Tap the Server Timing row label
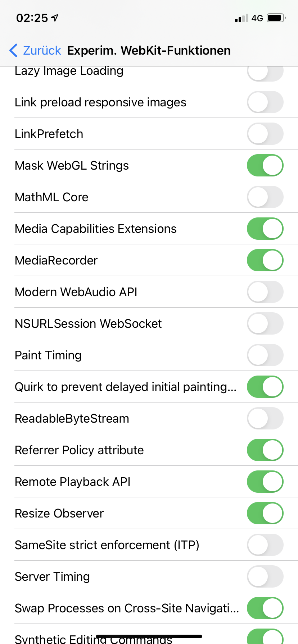The image size is (298, 644). click(52, 576)
